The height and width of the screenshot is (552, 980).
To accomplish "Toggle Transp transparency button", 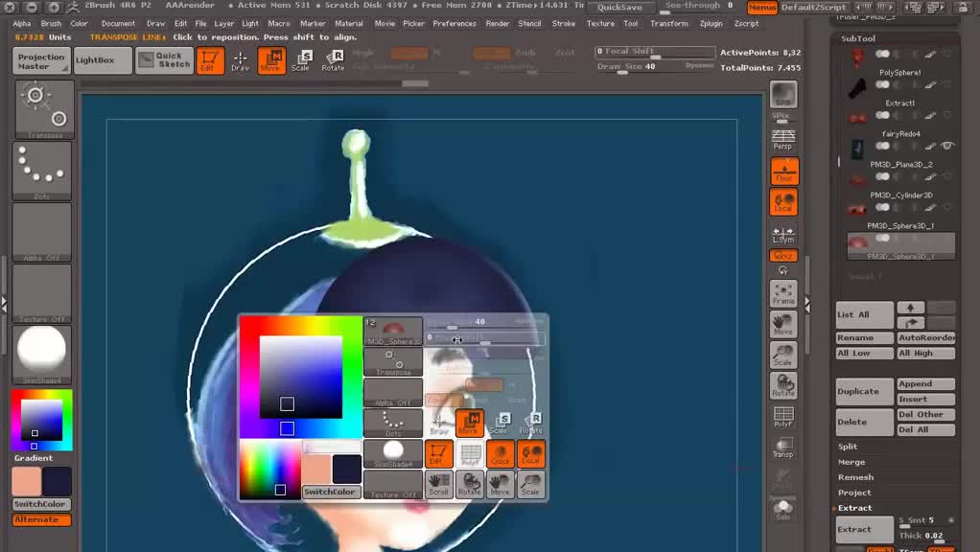I will 783,448.
